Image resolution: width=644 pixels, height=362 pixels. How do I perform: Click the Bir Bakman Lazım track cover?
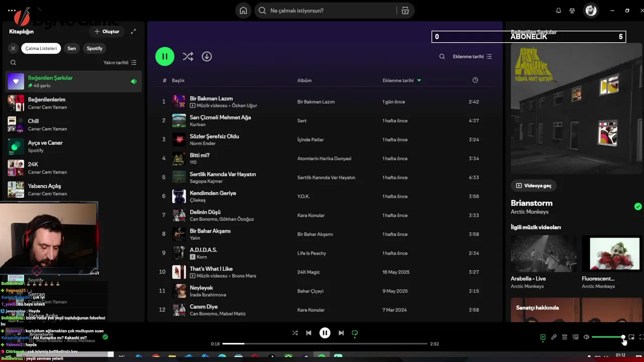179,102
